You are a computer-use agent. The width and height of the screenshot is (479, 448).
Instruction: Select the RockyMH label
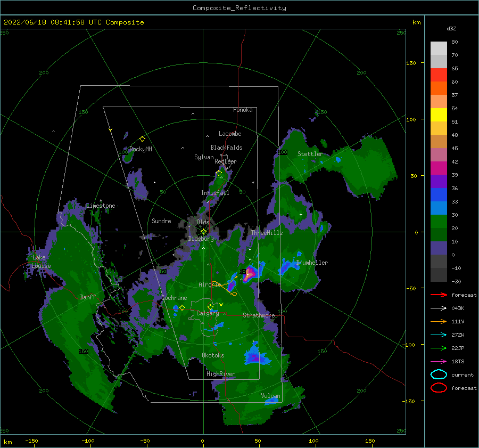[141, 149]
